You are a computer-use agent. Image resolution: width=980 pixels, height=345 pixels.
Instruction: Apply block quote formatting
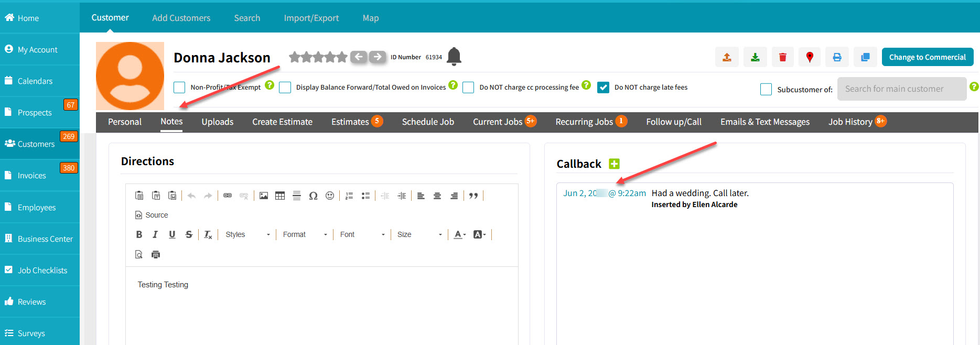point(473,196)
